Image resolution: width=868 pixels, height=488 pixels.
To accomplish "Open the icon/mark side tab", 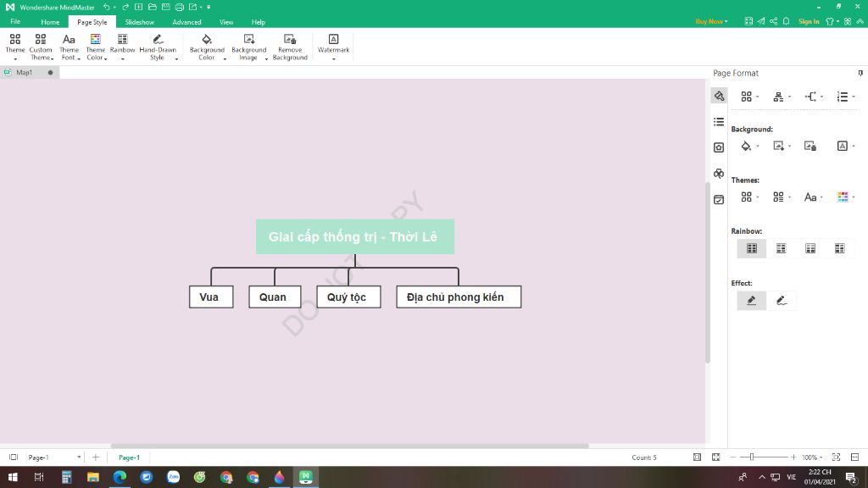I will point(719,147).
